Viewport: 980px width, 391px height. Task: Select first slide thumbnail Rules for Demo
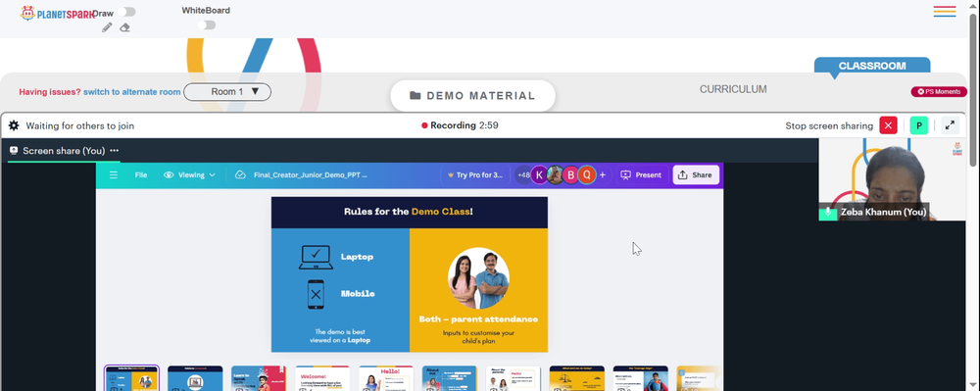coord(132,378)
